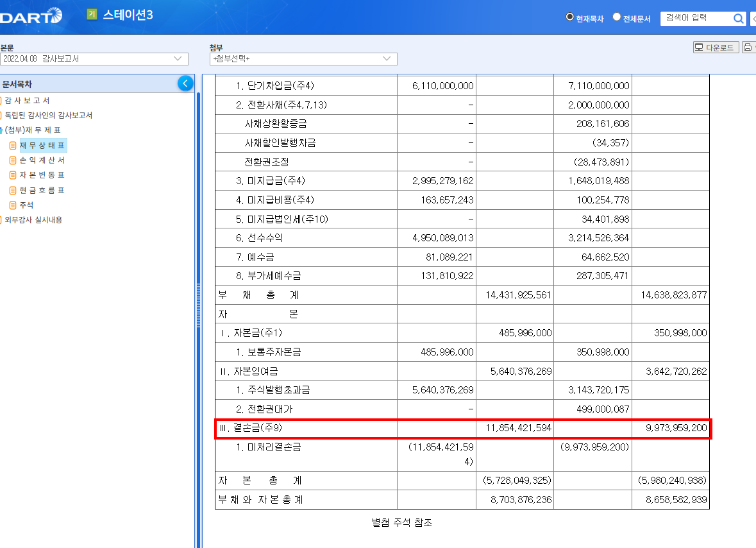Click the '8. 부가세예수금' row label

click(x=269, y=276)
